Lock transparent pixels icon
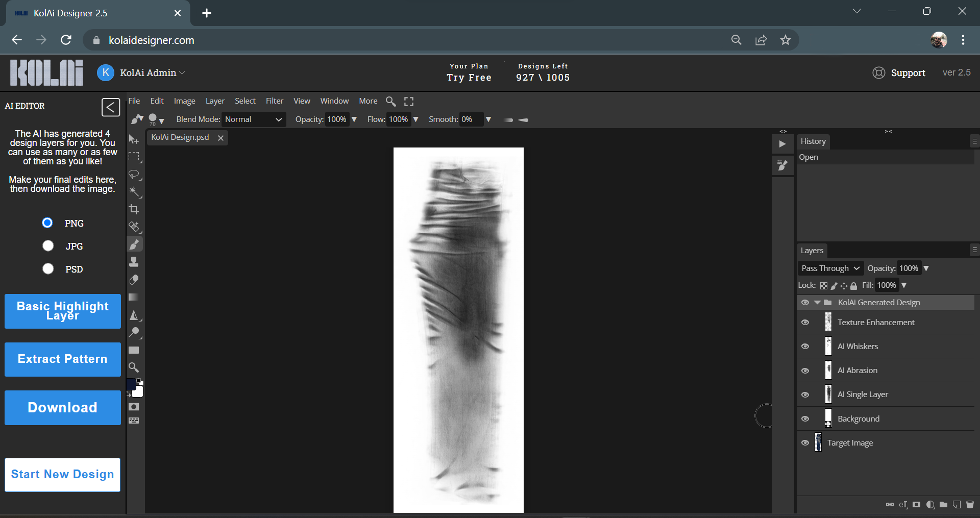 coord(824,286)
